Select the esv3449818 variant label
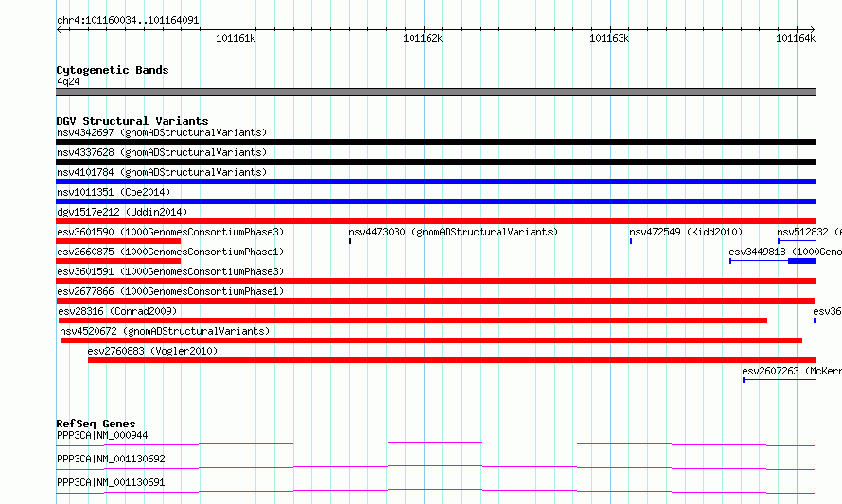 785,252
